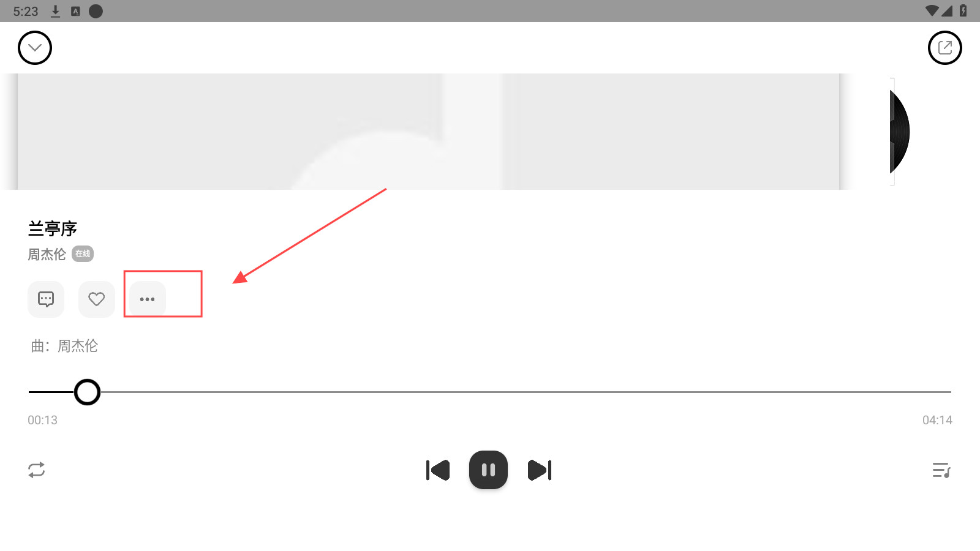Skip to the previous track
Screen dimensions: 980x551
[x=438, y=470]
